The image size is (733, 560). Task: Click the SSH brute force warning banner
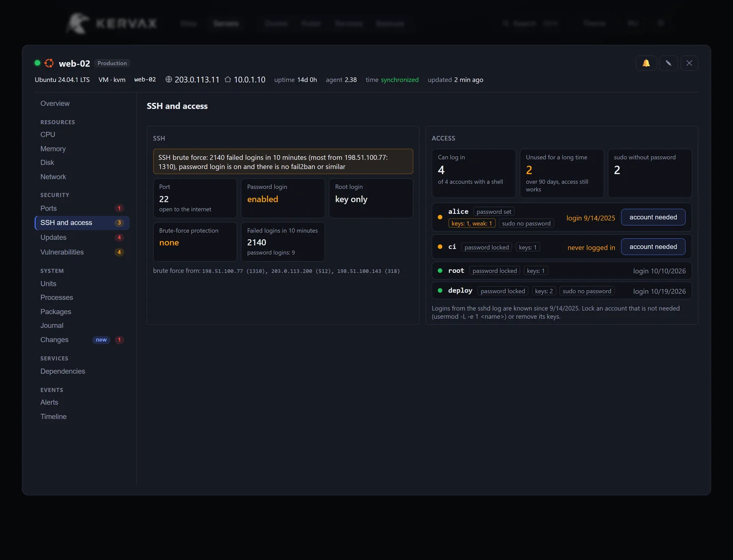[283, 162]
